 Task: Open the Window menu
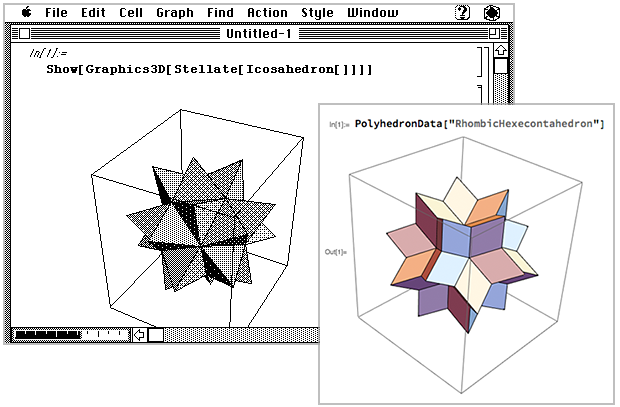click(x=372, y=13)
